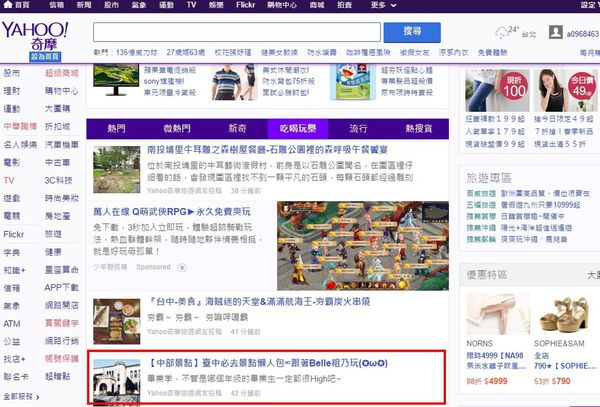Open the 新奇 tab

(x=238, y=128)
